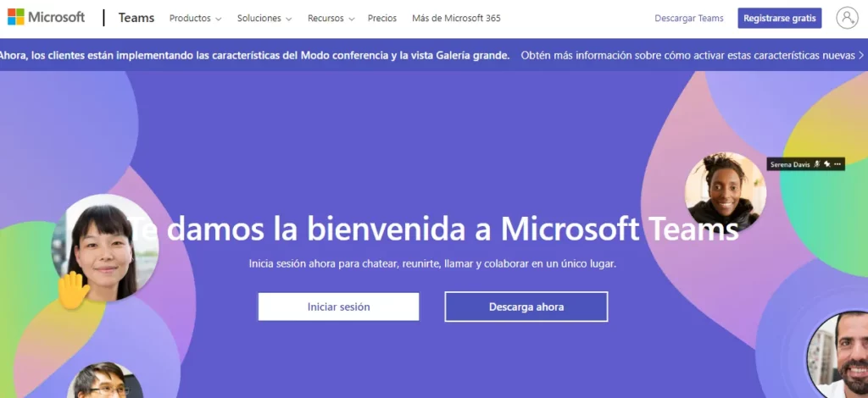Click the Descargar Teams link
This screenshot has width=868, height=398.
point(688,19)
